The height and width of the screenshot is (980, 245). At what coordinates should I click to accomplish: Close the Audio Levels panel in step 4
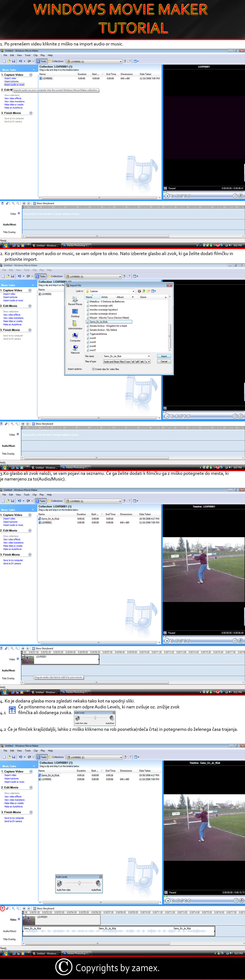101,877
